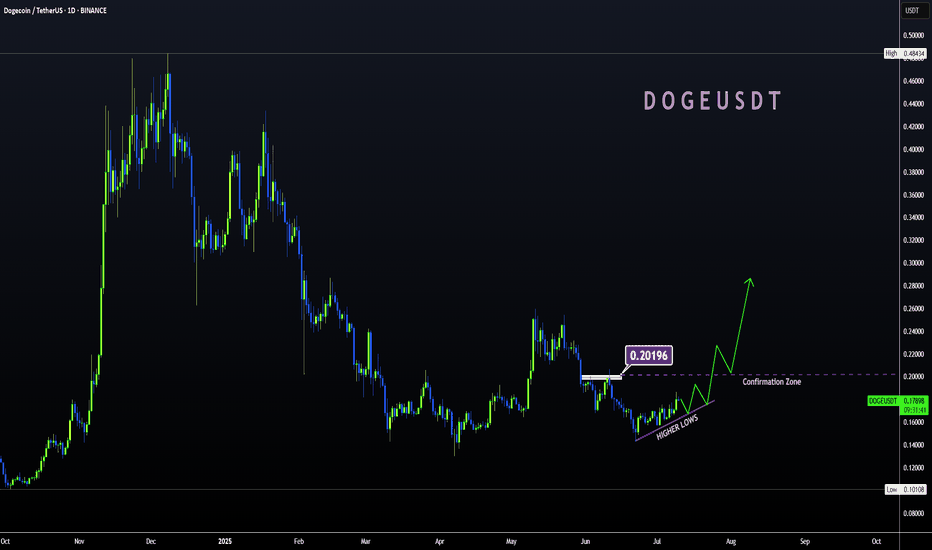Click the 0.50000 price axis tick

click(x=914, y=36)
